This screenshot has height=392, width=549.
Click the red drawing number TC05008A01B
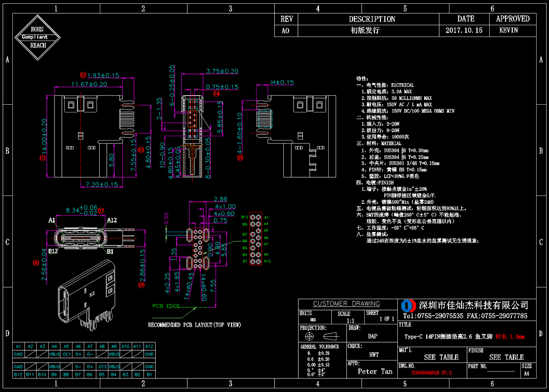(x=432, y=373)
